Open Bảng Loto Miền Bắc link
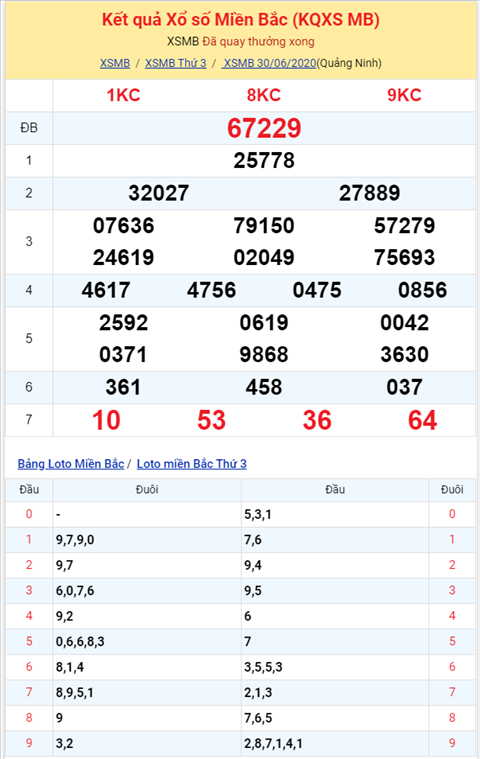The width and height of the screenshot is (480, 759). [71, 464]
